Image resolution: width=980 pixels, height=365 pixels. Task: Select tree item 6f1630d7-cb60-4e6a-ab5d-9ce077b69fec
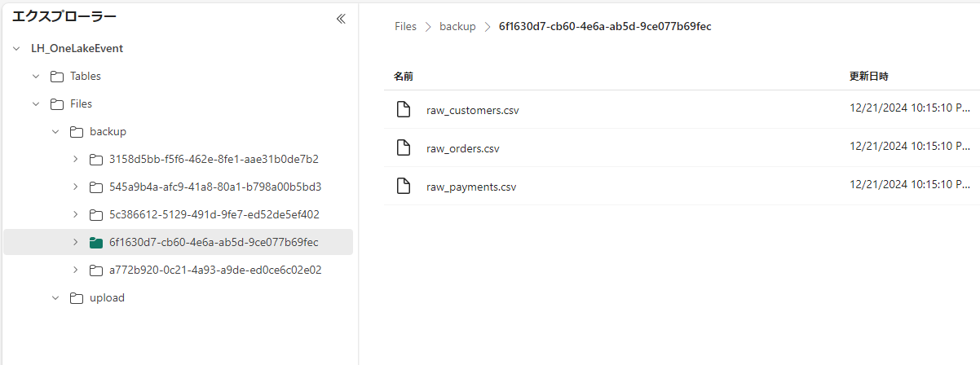[x=214, y=242]
